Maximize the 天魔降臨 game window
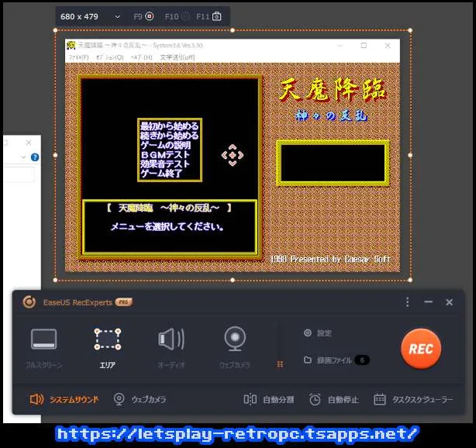This screenshot has width=476, height=448. click(x=364, y=46)
